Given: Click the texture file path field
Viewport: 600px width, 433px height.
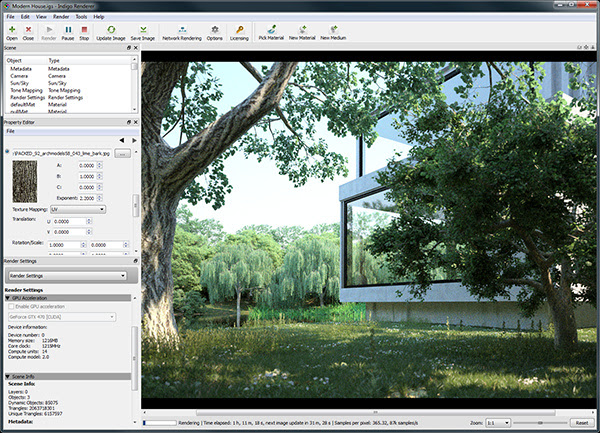Looking at the screenshot, I should pos(62,153).
